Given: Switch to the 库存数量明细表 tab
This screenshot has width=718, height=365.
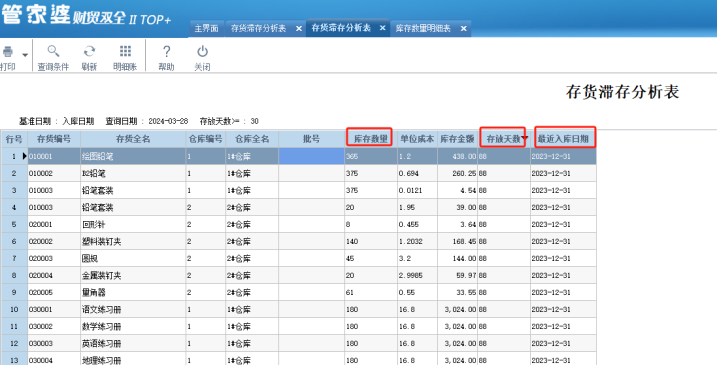Looking at the screenshot, I should pyautogui.click(x=423, y=28).
